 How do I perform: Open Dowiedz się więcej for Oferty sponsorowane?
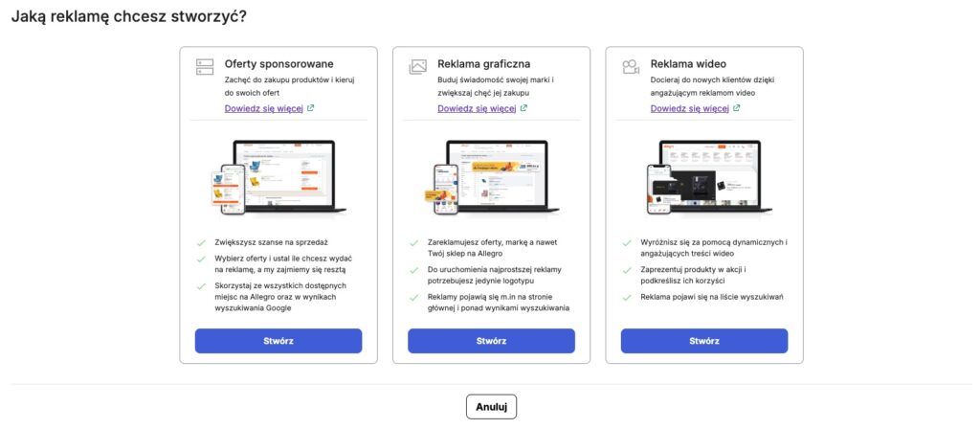tap(264, 108)
